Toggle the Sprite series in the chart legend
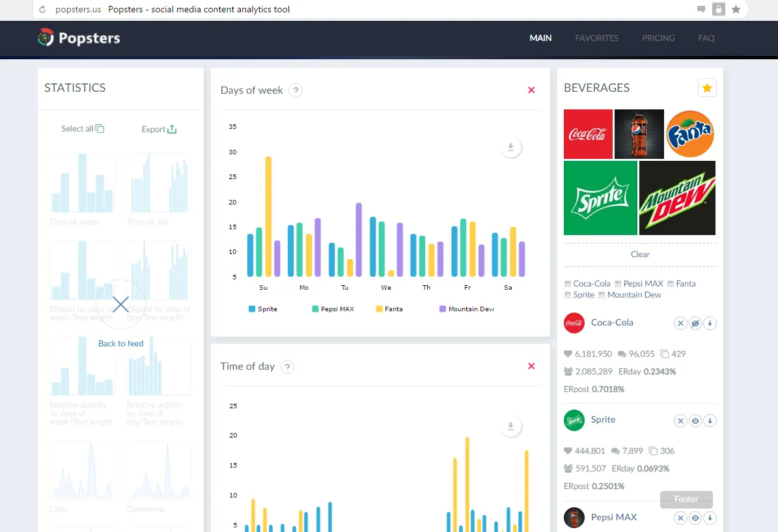Image resolution: width=778 pixels, height=532 pixels. point(263,309)
